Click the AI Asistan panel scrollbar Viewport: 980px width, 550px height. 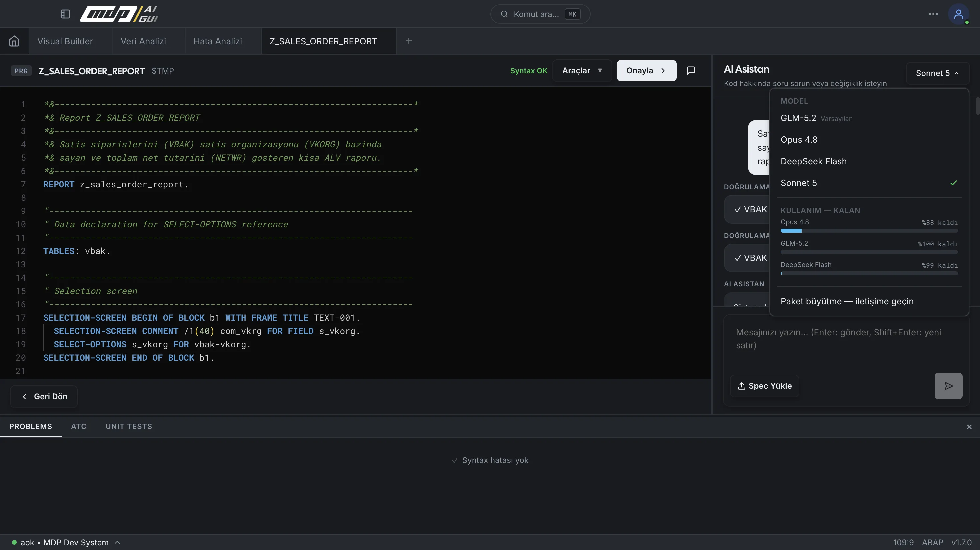(977, 106)
